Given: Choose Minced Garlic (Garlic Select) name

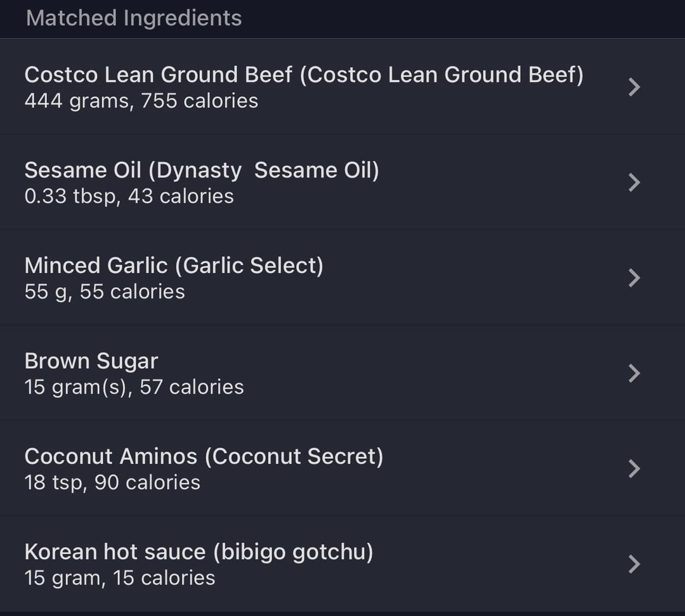Looking at the screenshot, I should (x=174, y=266).
